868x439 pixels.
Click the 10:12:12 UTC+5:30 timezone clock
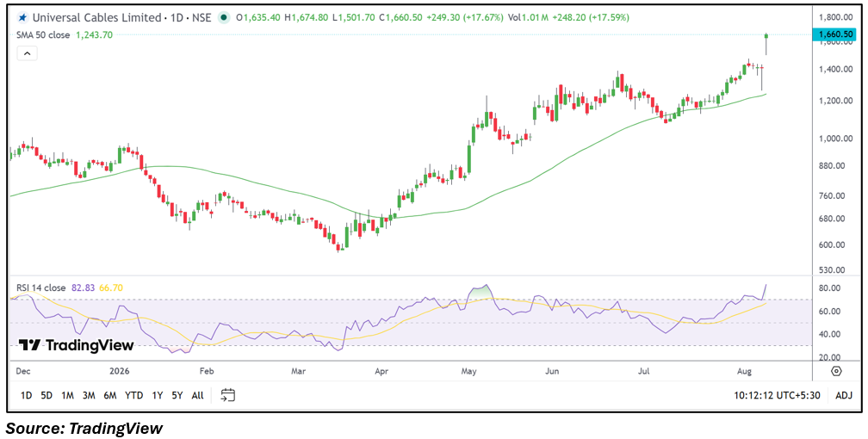[777, 395]
